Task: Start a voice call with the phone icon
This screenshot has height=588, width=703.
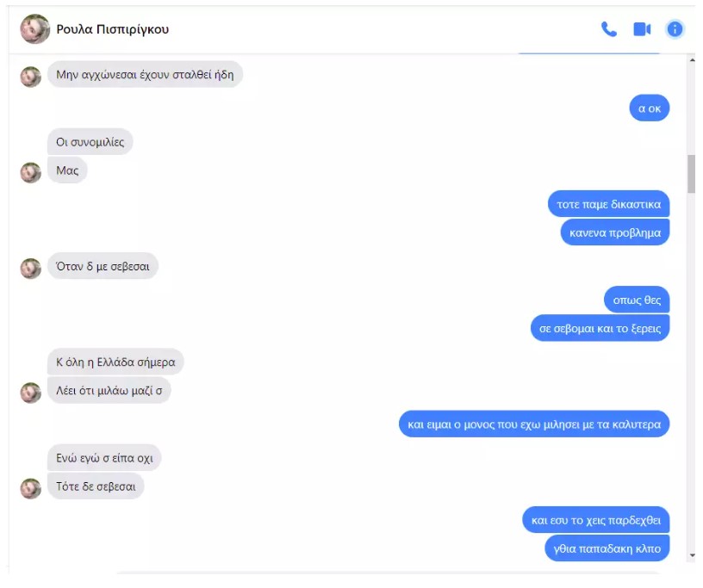Action: point(608,29)
